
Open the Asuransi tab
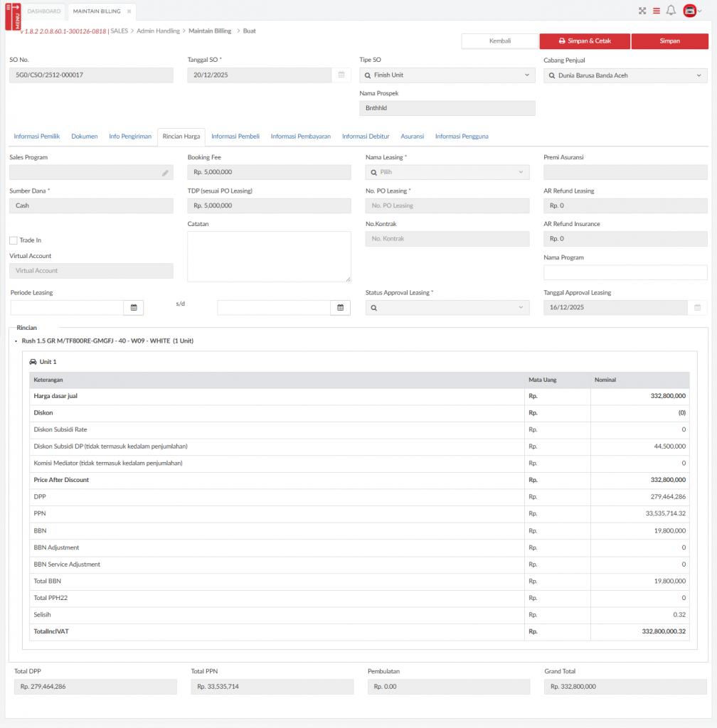point(412,136)
